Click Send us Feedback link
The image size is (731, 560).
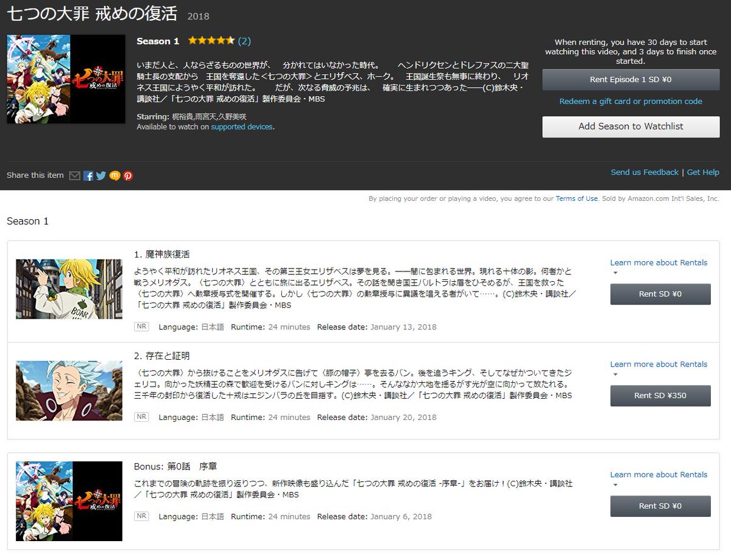[644, 172]
